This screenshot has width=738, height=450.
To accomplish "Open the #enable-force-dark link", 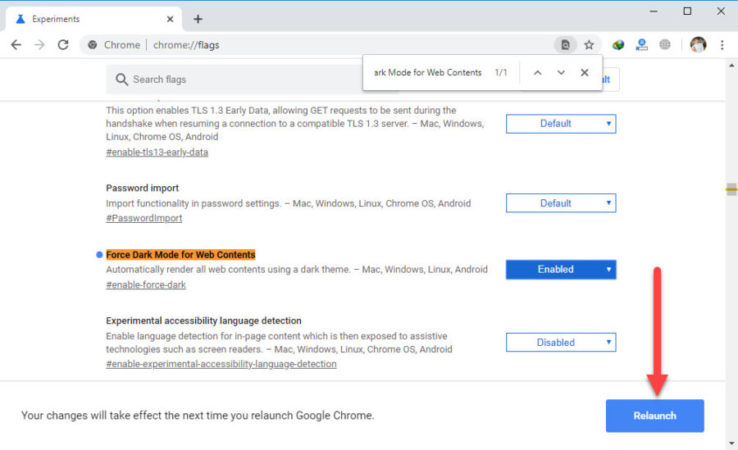I will coord(146,285).
